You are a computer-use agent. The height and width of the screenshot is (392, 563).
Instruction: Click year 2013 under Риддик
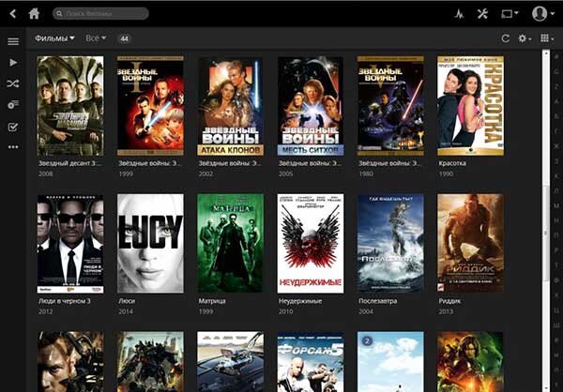446,311
